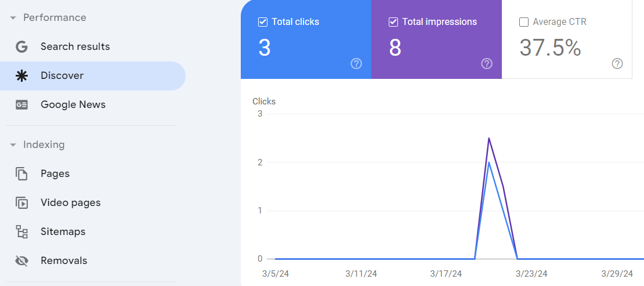Click the Video pages play icon
Viewport: 644px width, 286px height.
[x=21, y=202]
